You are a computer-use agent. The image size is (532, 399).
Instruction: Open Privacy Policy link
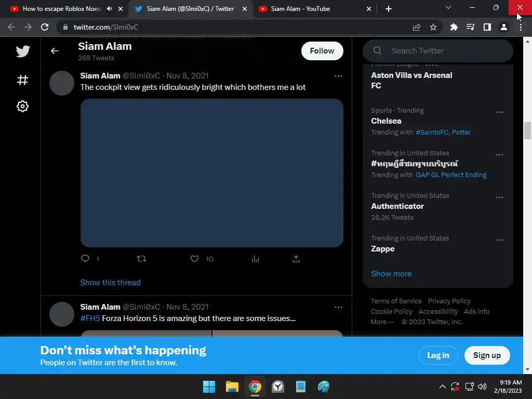point(449,301)
